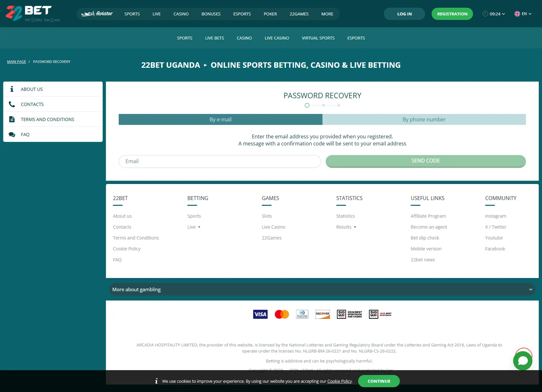This screenshot has width=542, height=392.
Task: Open the Instagram community link
Action: (496, 216)
